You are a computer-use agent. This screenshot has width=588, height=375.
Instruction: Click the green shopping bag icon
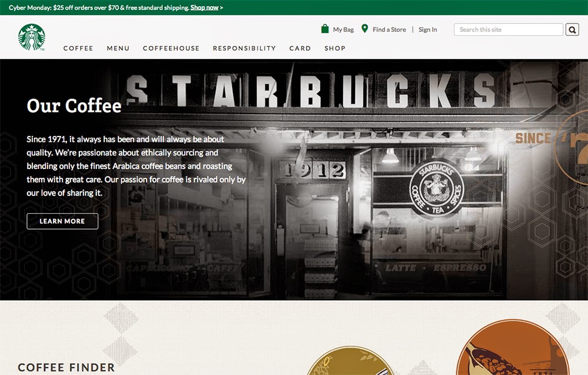click(x=325, y=29)
